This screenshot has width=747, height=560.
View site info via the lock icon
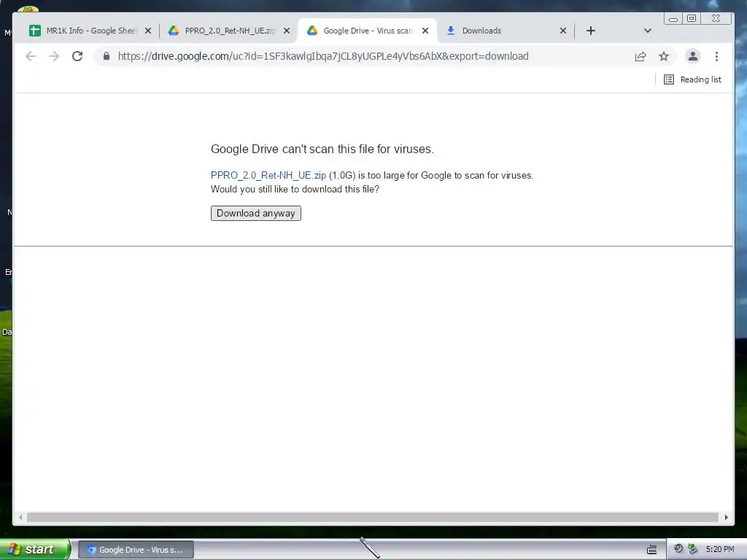[107, 56]
